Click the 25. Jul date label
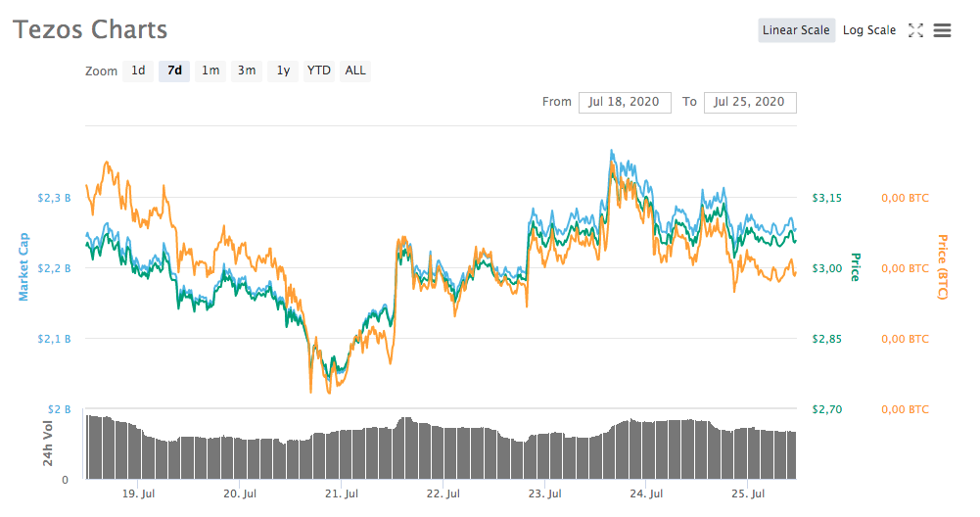980x517 pixels. (748, 493)
